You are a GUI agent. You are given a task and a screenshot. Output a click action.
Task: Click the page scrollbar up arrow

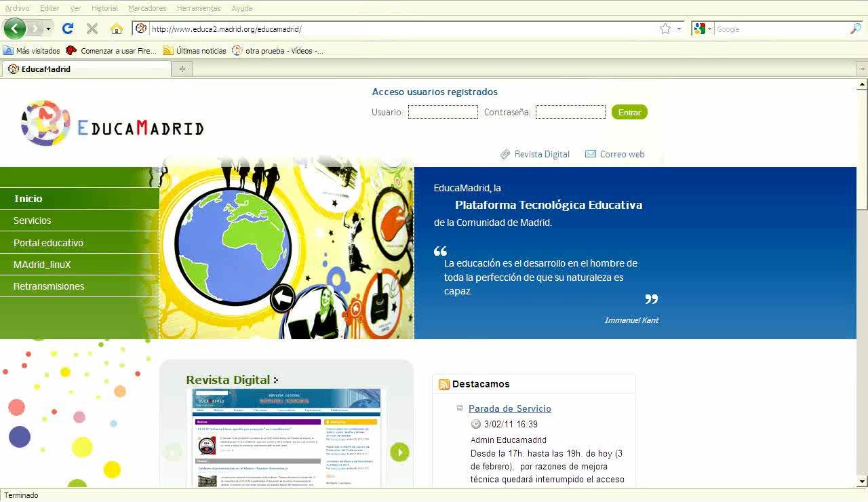[x=862, y=85]
